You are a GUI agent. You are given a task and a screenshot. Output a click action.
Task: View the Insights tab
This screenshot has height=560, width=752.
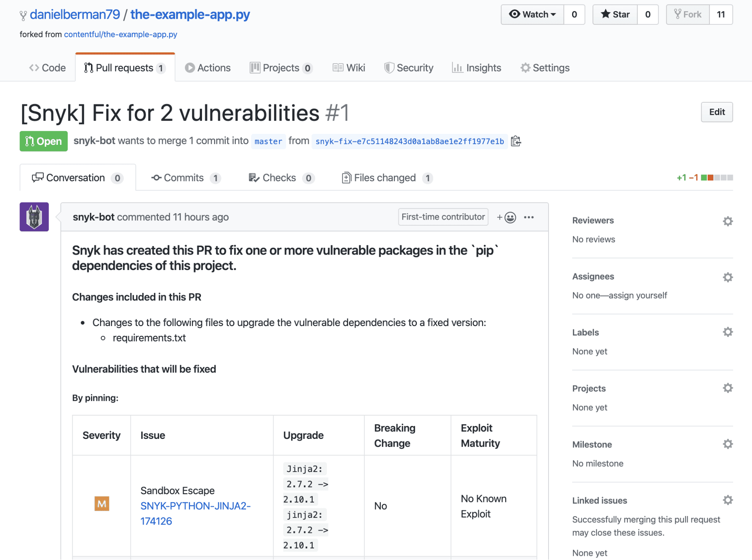(x=477, y=68)
